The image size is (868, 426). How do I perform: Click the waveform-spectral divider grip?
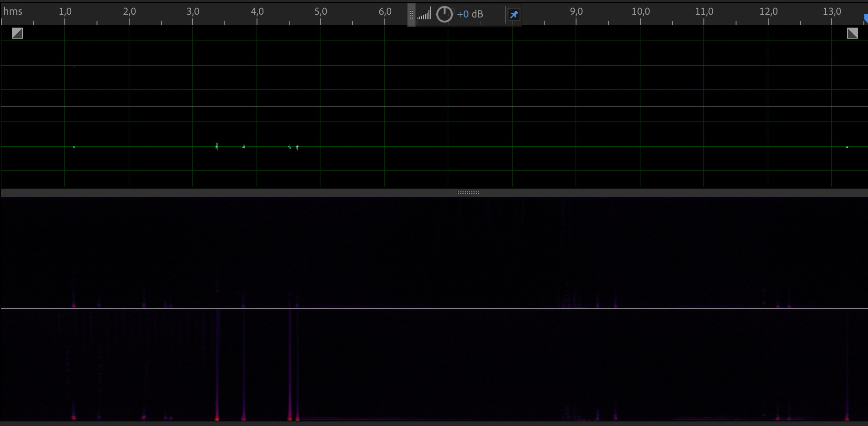click(x=468, y=193)
